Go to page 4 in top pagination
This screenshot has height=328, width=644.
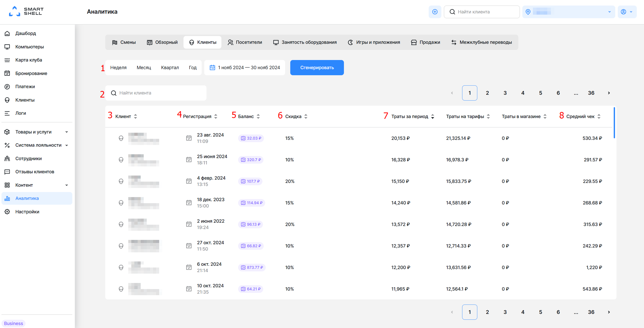click(x=523, y=93)
